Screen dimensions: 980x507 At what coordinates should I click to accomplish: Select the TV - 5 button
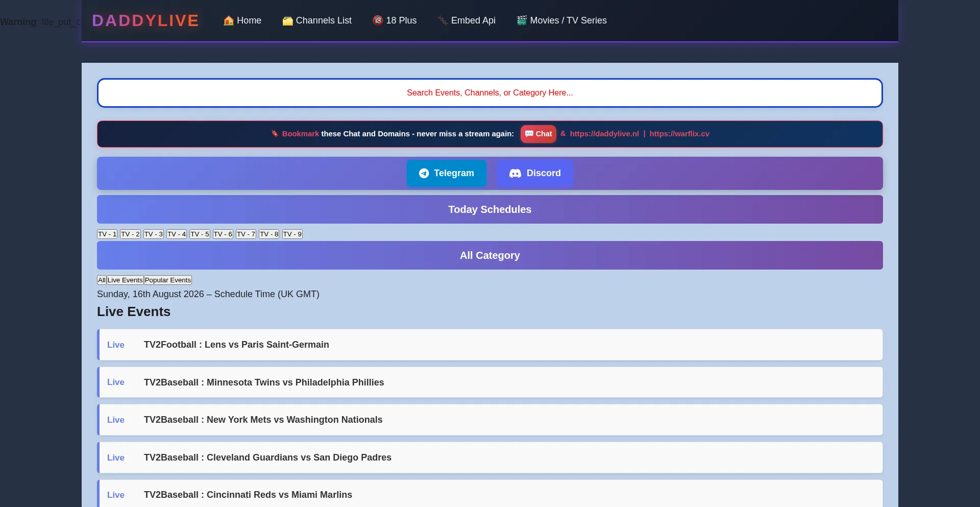200,234
